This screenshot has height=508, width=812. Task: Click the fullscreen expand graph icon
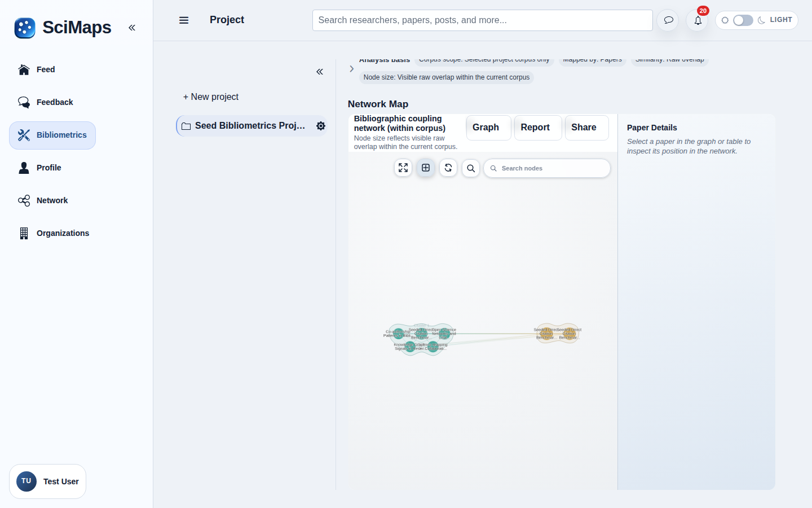click(403, 168)
